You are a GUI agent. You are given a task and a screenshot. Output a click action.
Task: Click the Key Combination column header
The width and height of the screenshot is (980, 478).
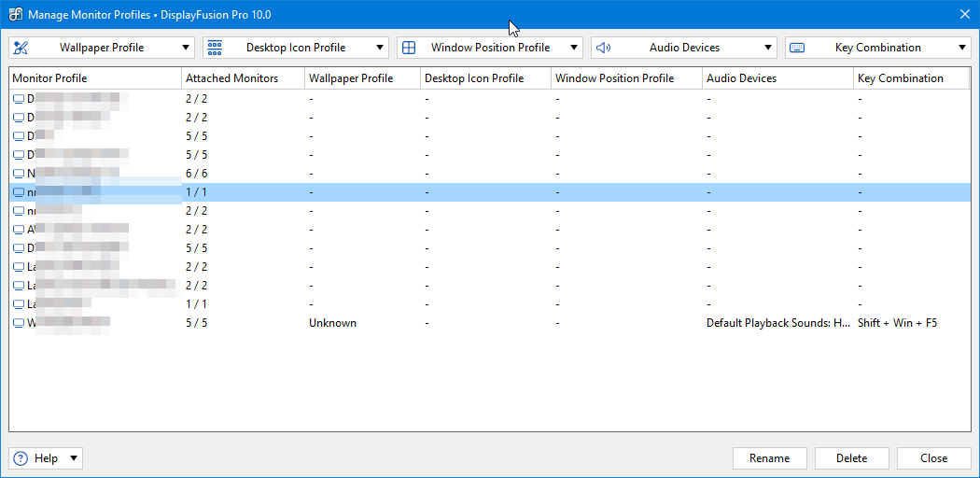[x=901, y=78]
